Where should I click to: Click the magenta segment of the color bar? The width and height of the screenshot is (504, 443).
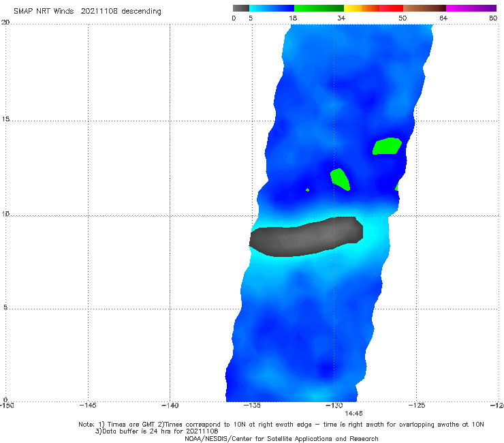point(471,8)
